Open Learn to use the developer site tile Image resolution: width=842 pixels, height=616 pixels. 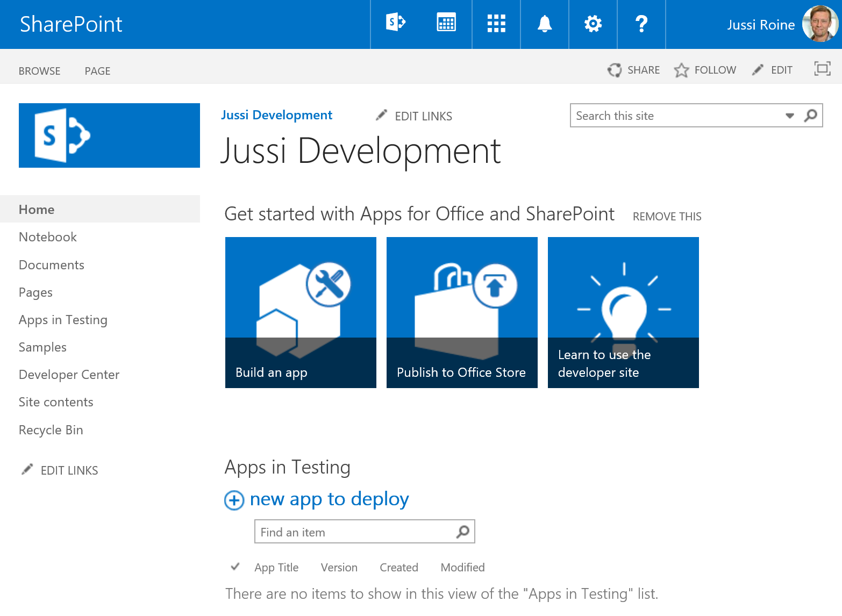point(623,312)
